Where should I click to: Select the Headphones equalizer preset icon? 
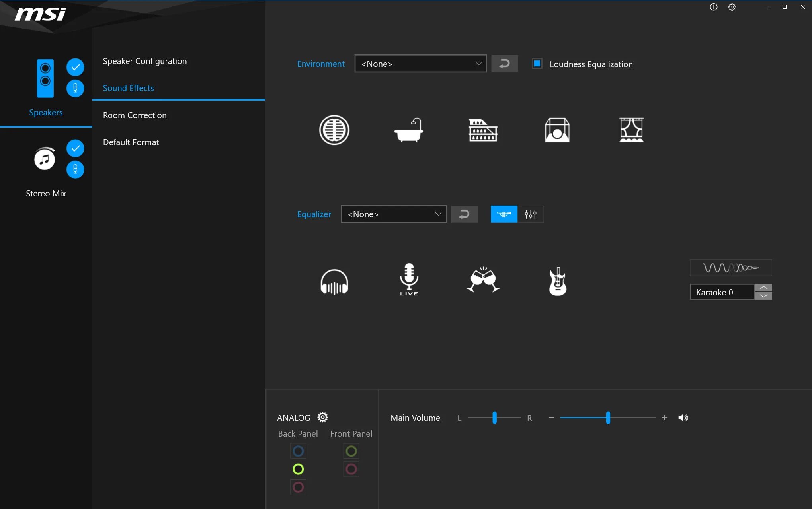click(334, 280)
